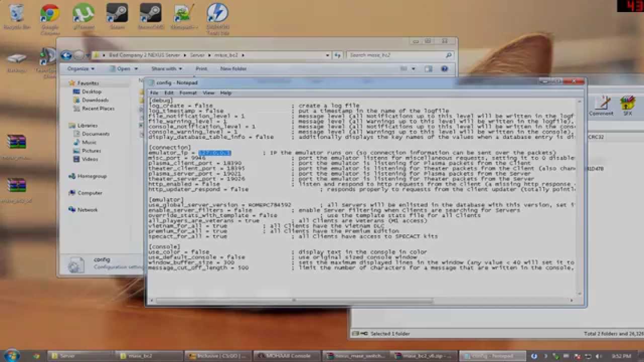Viewport: 644px width, 362px height.
Task: Click the misc_port = 9946 line
Action: coord(177,158)
